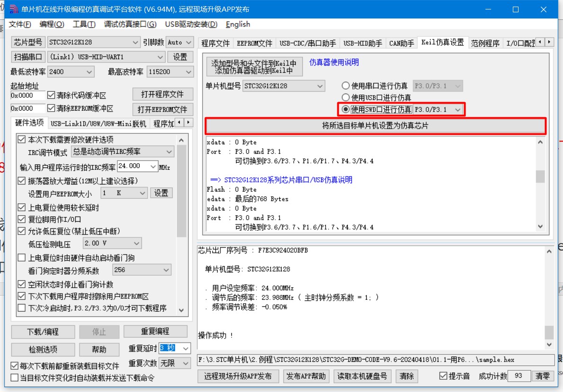Enable 每次下载前都重新装载目标文件
Screen dimensions: 563x392
pyautogui.click(x=14, y=366)
